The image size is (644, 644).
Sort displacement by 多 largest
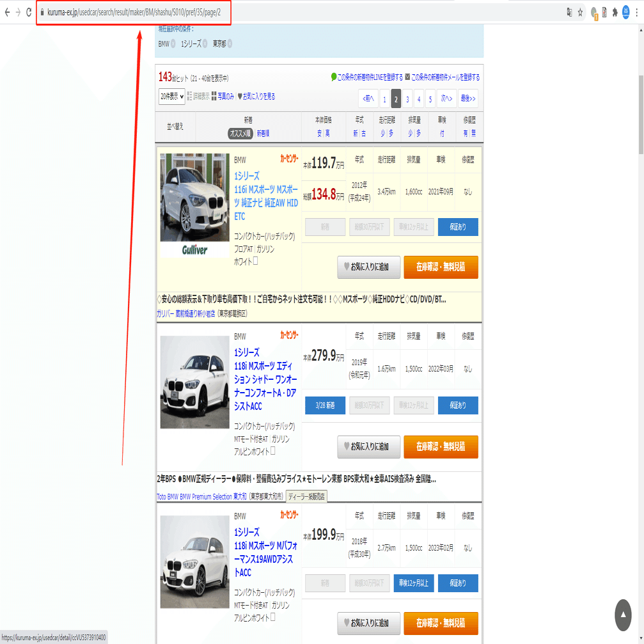418,134
